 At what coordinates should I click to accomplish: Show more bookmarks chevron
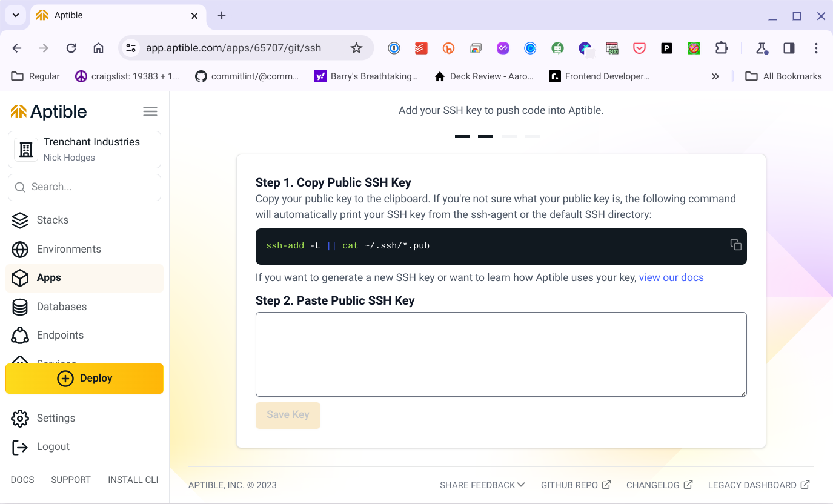point(715,76)
